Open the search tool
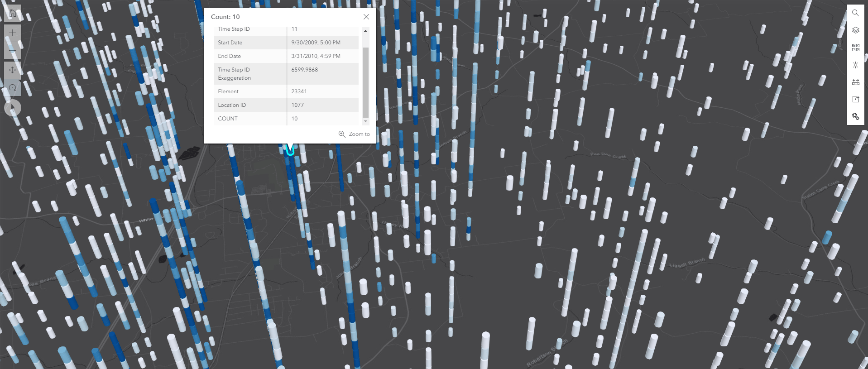Image resolution: width=868 pixels, height=369 pixels. 855,13
